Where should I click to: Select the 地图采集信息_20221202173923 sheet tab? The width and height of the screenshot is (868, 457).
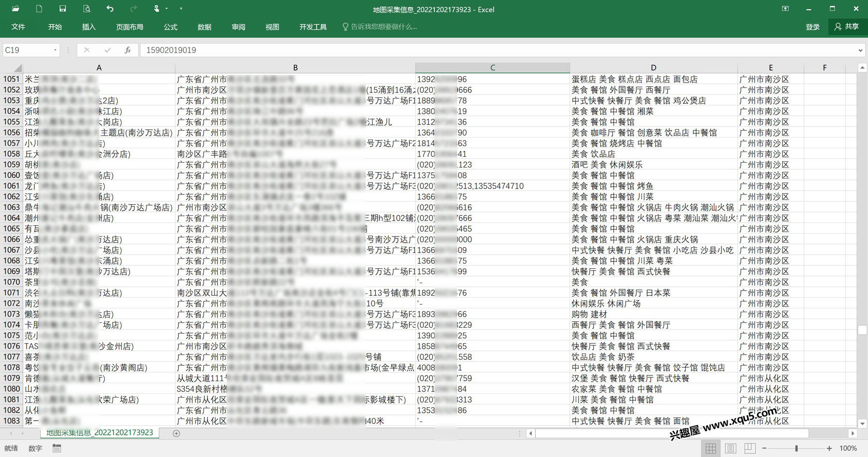coord(100,433)
